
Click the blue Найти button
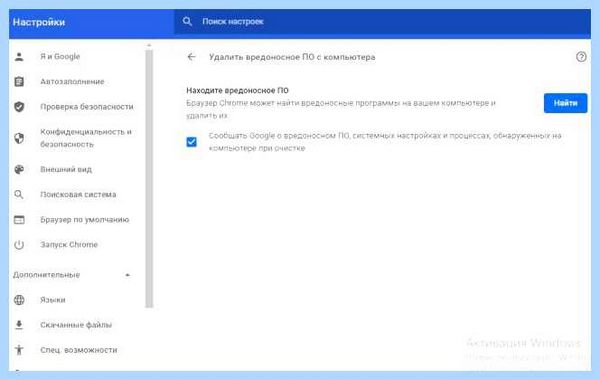click(565, 103)
